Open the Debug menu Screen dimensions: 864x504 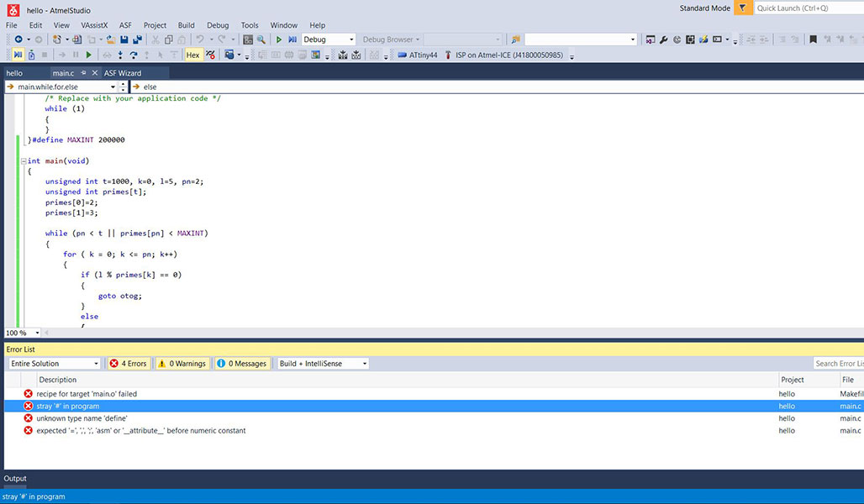pos(218,25)
